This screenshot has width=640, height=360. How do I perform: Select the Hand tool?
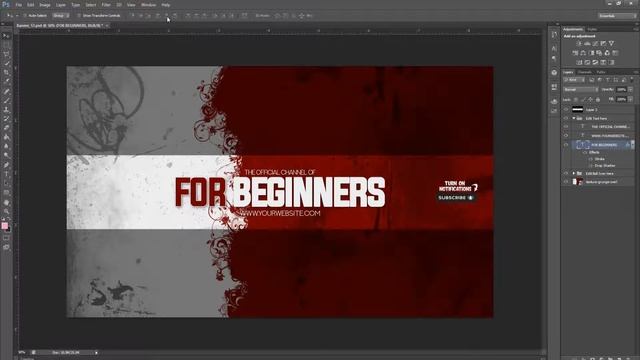[x=6, y=202]
